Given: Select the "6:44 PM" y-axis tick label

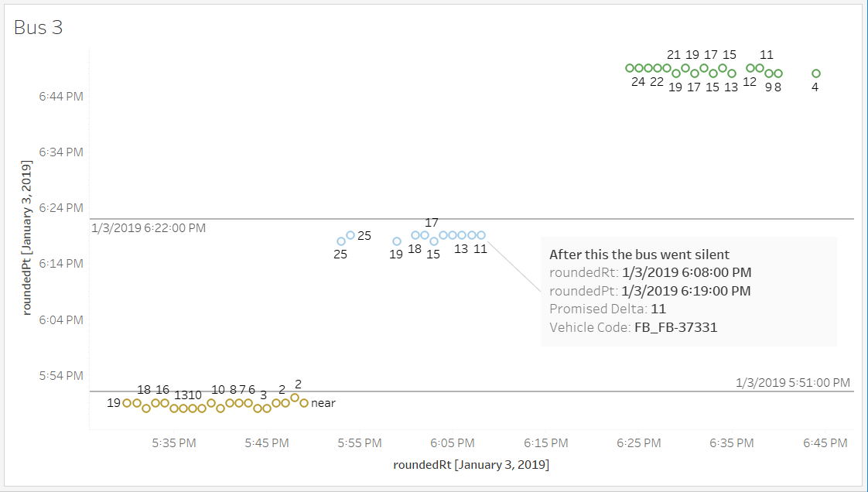Looking at the screenshot, I should coord(61,96).
